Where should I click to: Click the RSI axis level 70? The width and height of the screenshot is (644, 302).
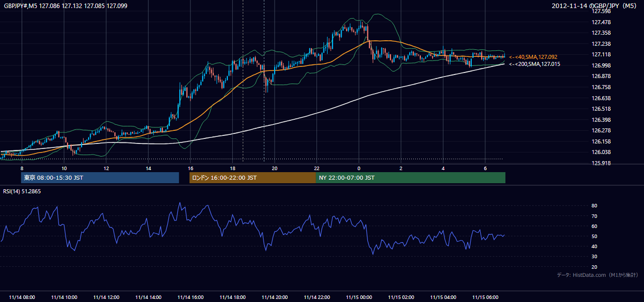click(x=595, y=216)
